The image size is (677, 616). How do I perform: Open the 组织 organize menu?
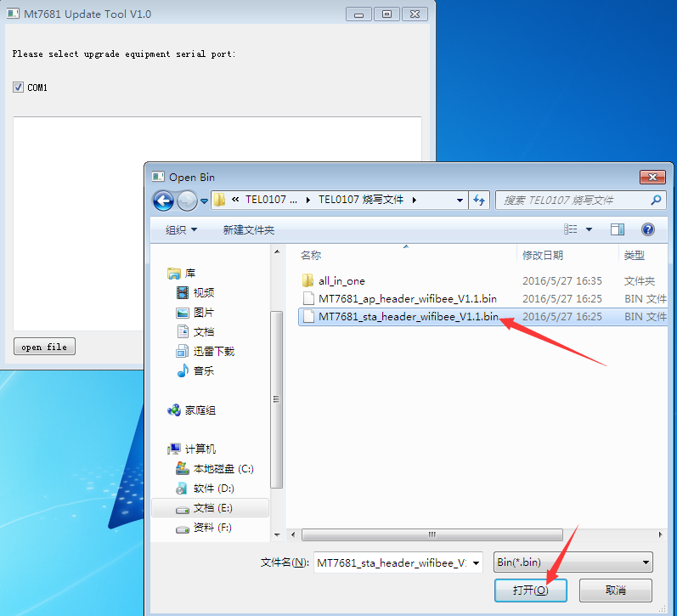coord(181,229)
